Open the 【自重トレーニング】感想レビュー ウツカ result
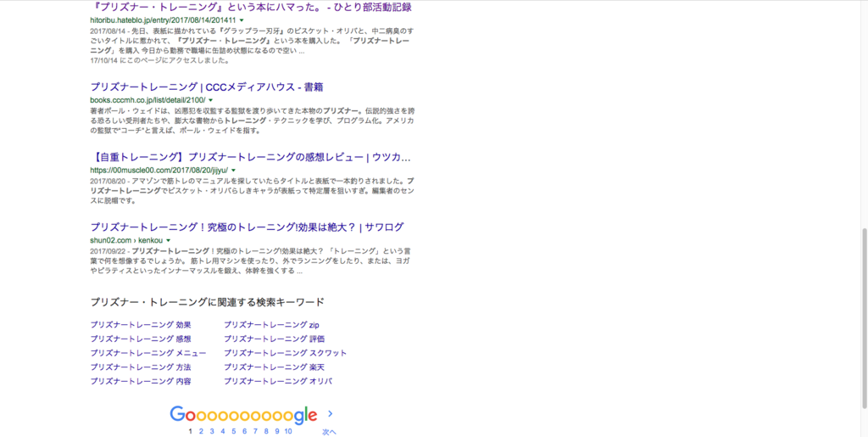Screen dimensions: 868x437 [250, 157]
